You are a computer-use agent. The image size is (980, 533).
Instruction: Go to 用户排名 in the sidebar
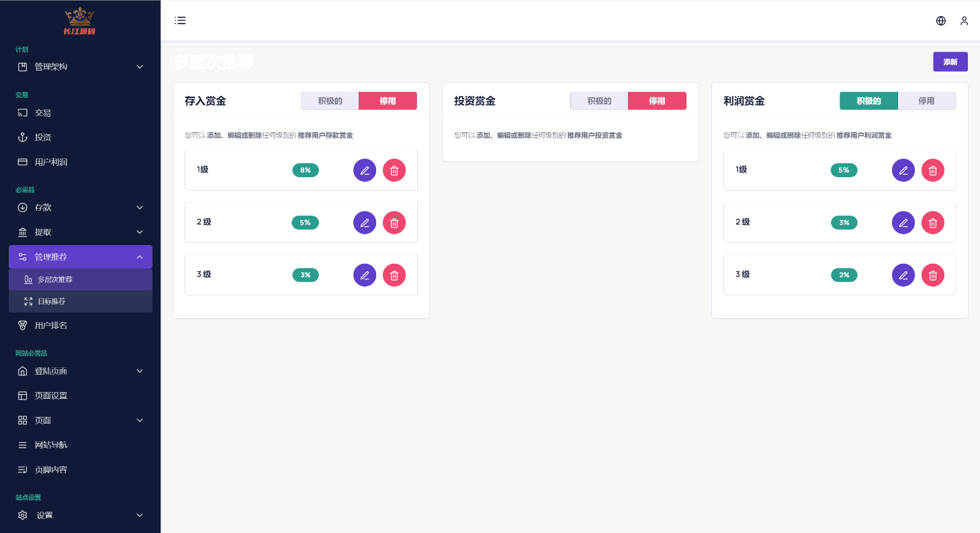pos(51,326)
